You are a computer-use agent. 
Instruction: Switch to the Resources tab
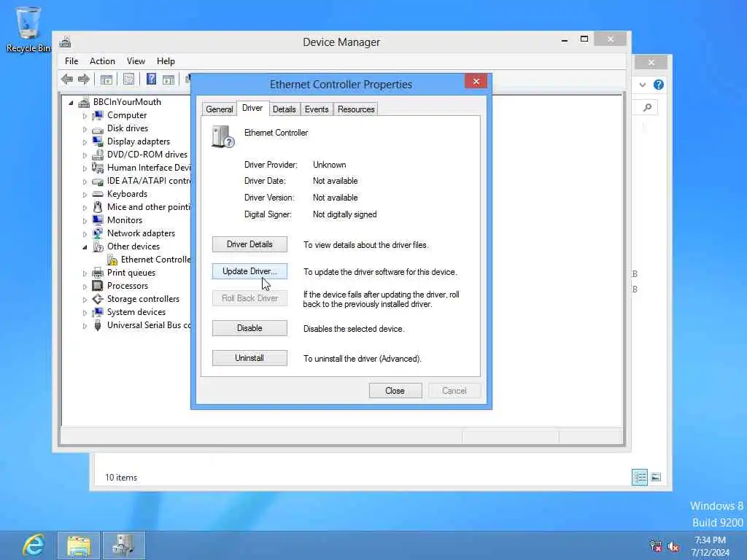click(x=356, y=109)
